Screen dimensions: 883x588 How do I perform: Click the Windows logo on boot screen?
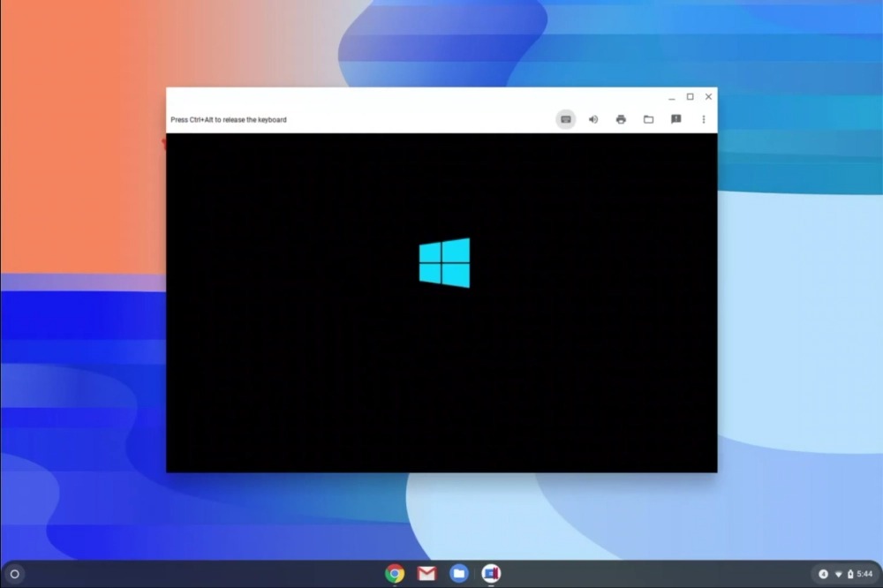point(444,262)
